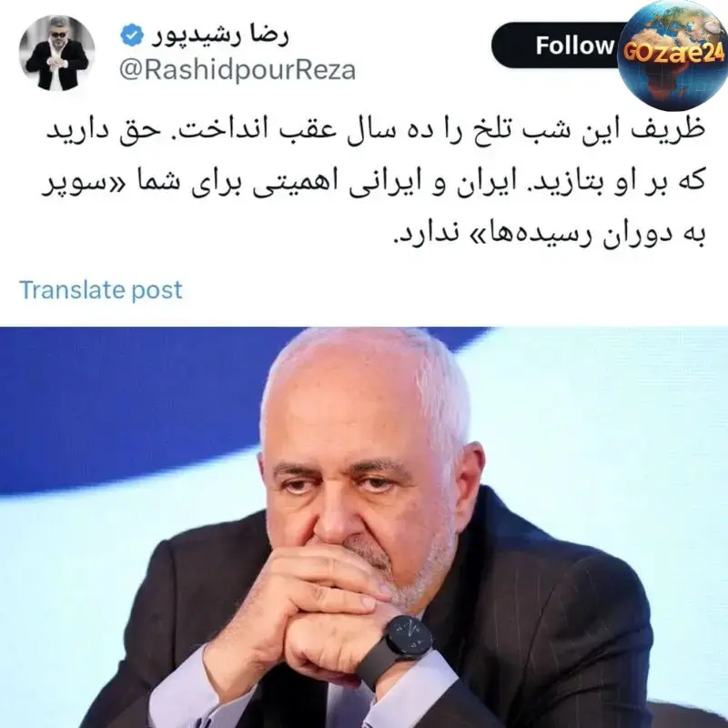Screen dimensions: 728x728
Task: Click the phrase به دوران رسیده‌ها in the tweet
Action: (x=598, y=235)
